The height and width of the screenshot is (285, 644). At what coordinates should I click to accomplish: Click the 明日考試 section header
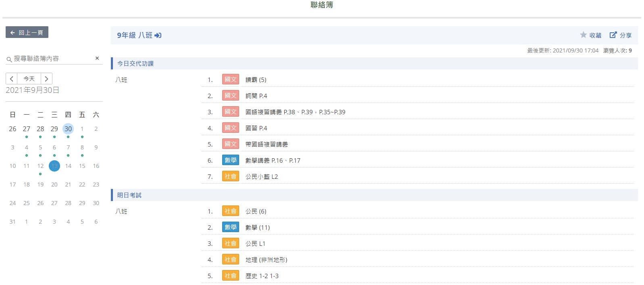(x=374, y=195)
